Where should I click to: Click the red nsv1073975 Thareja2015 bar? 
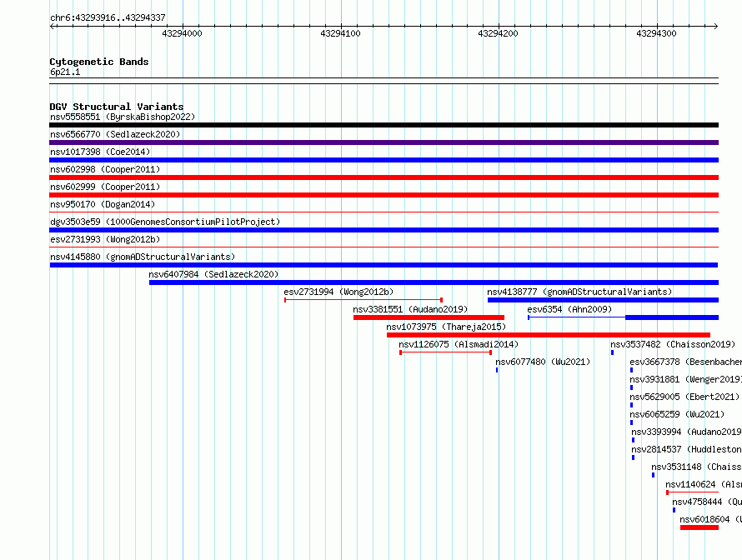point(549,335)
